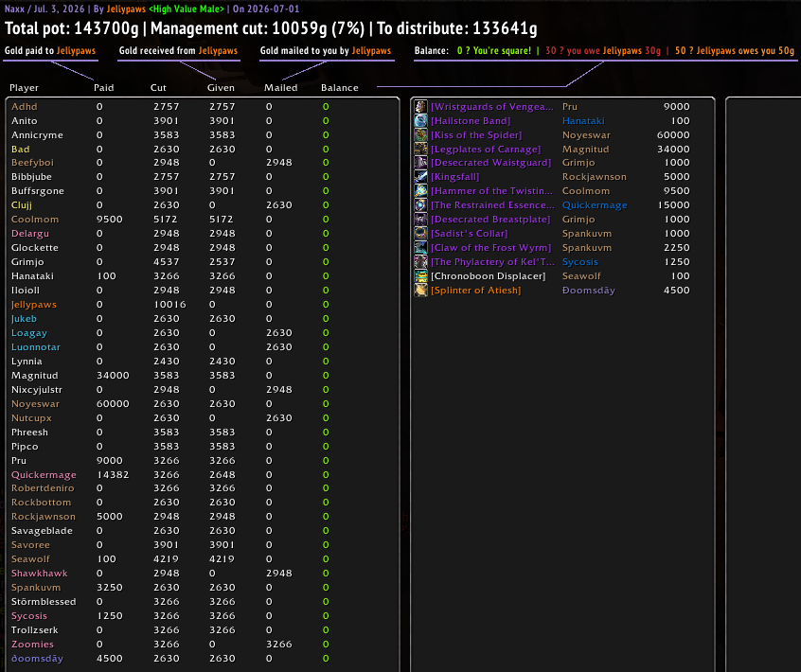
Task: Click the 60000 price for Kiss of the Spider
Action: point(673,135)
